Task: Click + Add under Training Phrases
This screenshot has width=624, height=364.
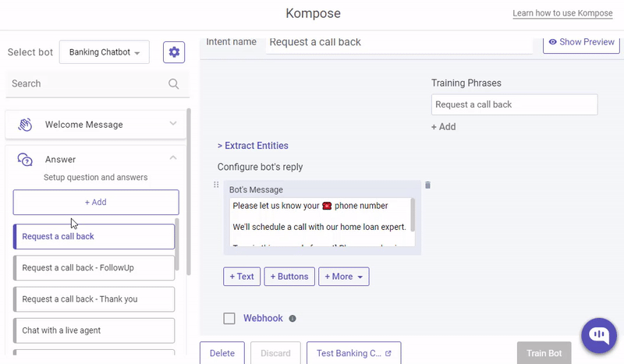Action: point(444,127)
